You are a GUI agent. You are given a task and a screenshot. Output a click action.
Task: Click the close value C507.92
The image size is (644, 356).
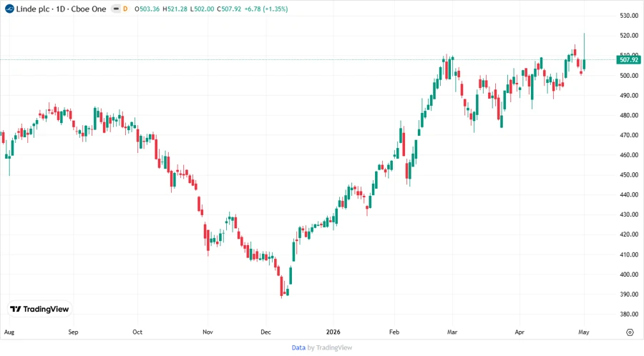tap(229, 9)
